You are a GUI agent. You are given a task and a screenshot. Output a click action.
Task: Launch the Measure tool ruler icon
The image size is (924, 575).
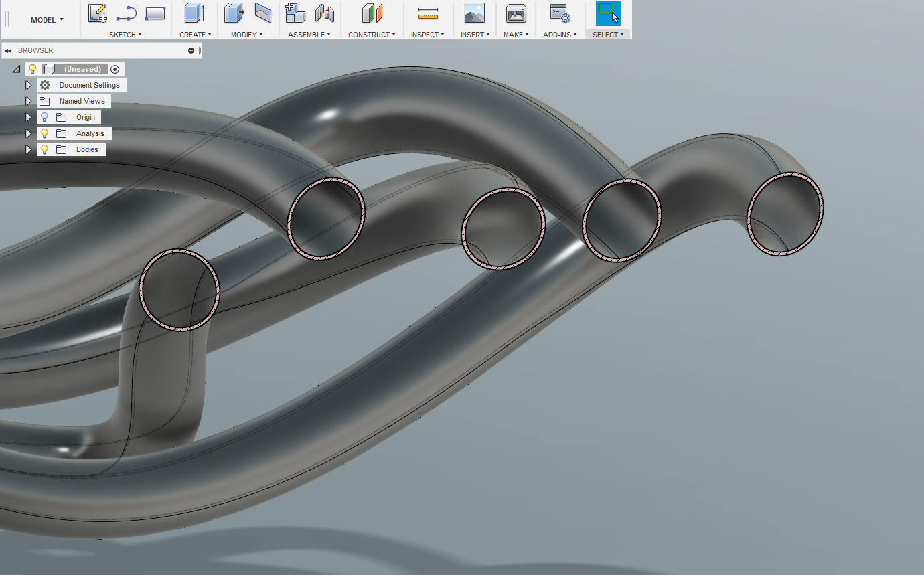pos(427,13)
